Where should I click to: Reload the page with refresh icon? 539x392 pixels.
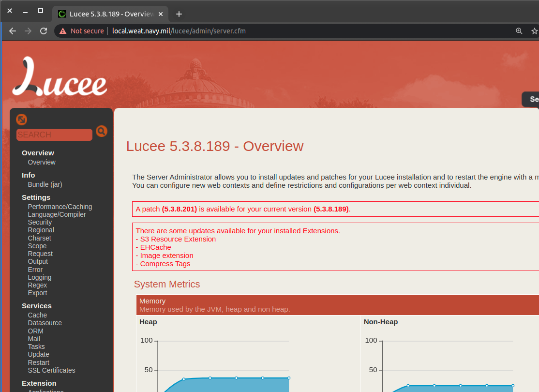(44, 31)
